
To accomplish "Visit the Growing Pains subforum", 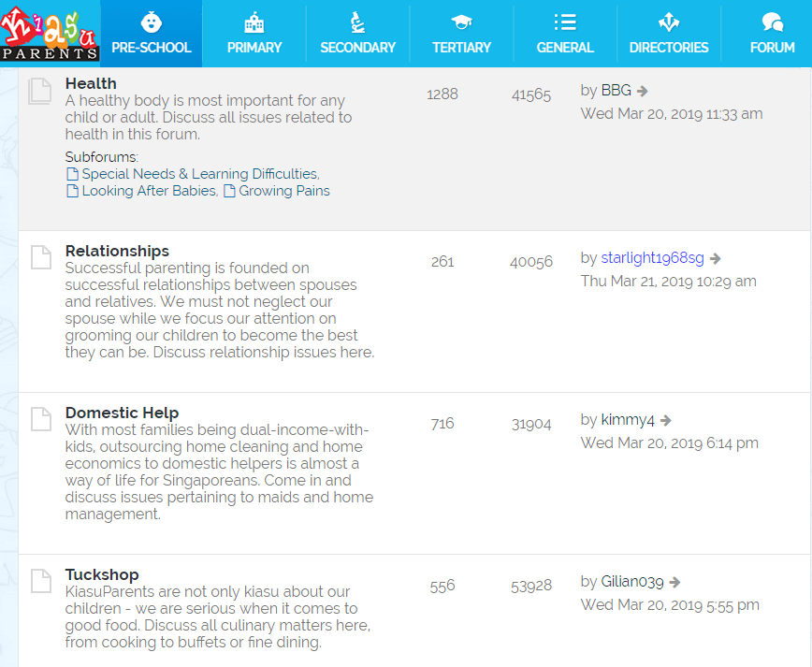I will click(x=283, y=191).
